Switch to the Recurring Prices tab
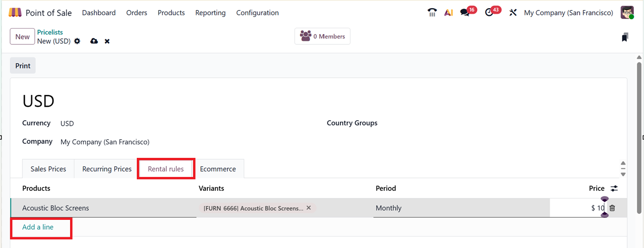This screenshot has width=644, height=248. click(107, 169)
